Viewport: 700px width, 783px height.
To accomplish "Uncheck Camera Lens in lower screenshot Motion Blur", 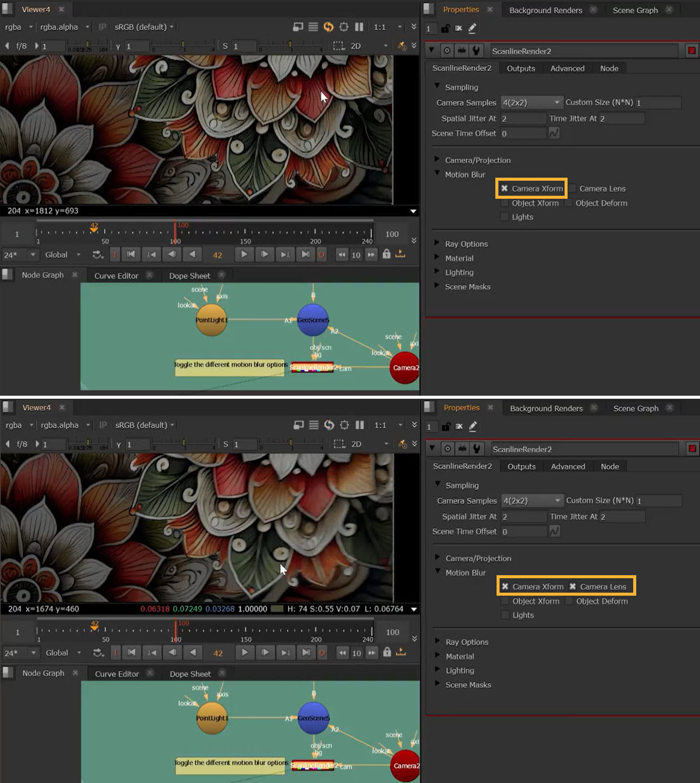I will pos(573,587).
